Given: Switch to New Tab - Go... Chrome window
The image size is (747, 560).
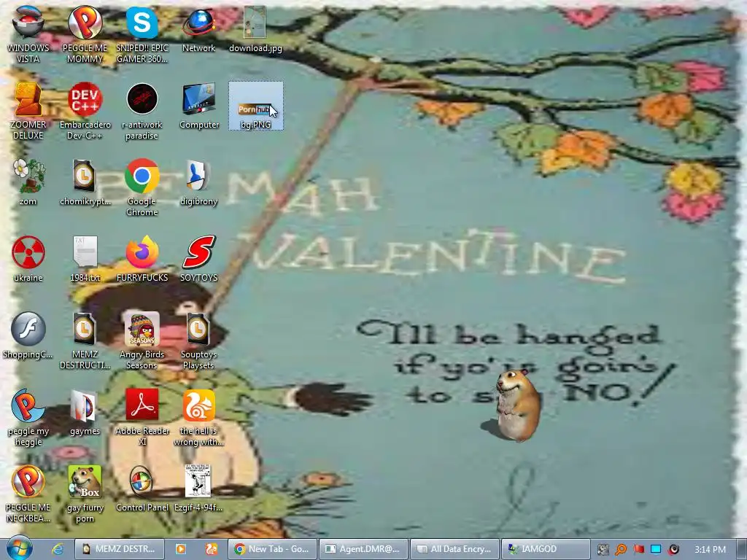Looking at the screenshot, I should point(272,549).
